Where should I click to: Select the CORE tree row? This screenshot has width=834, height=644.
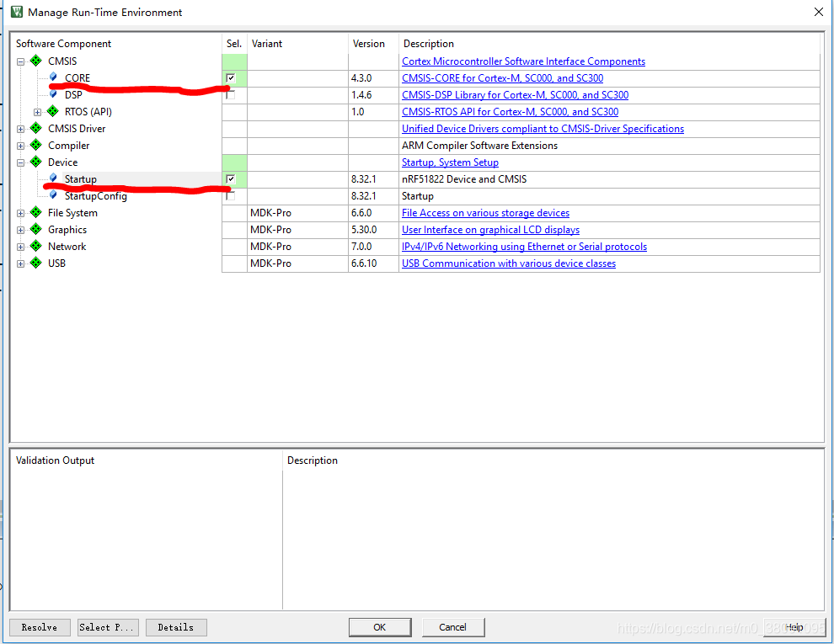(78, 78)
